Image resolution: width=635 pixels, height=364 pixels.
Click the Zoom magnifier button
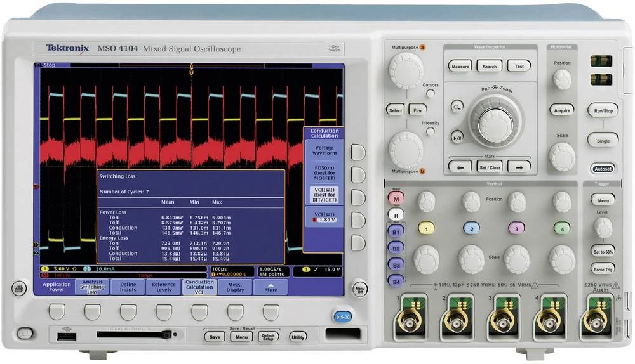pos(457,107)
